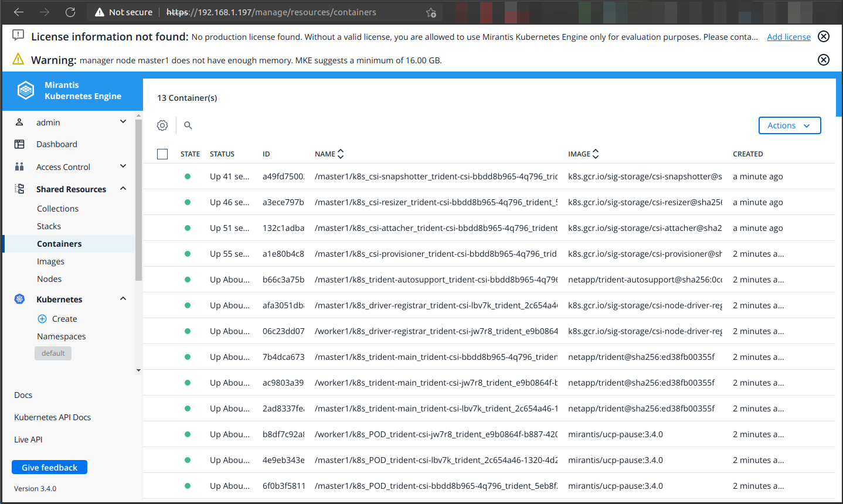Open container with ID a1e80b4c8
843x504 pixels.
click(x=283, y=254)
